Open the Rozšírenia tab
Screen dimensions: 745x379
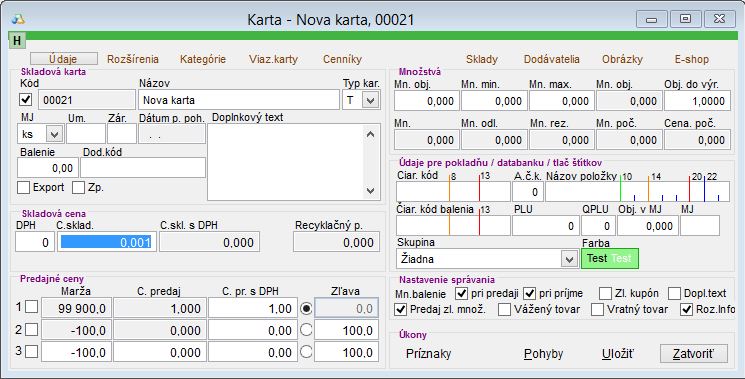click(x=133, y=59)
